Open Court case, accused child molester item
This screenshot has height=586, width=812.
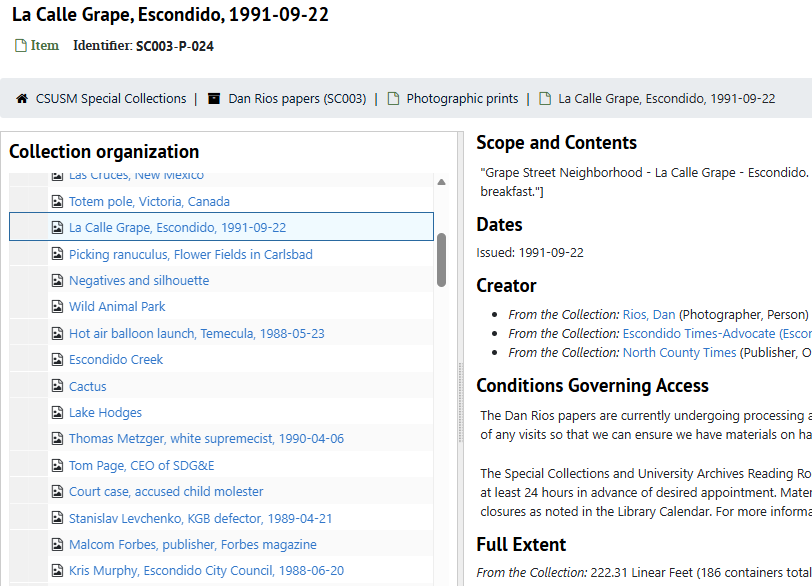coord(166,491)
